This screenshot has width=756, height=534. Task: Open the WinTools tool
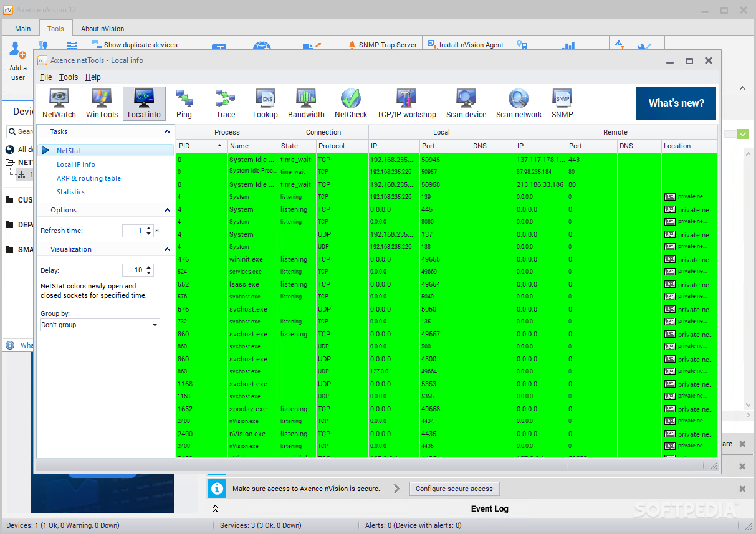pos(102,103)
